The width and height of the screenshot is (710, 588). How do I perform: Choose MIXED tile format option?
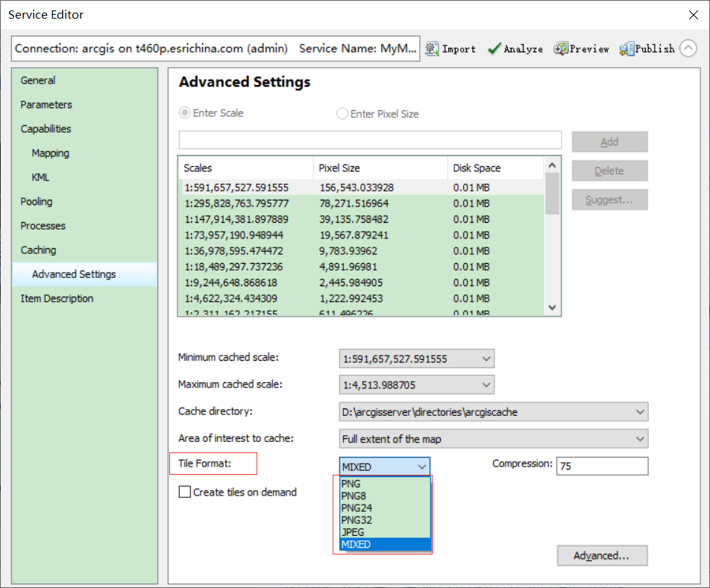385,545
